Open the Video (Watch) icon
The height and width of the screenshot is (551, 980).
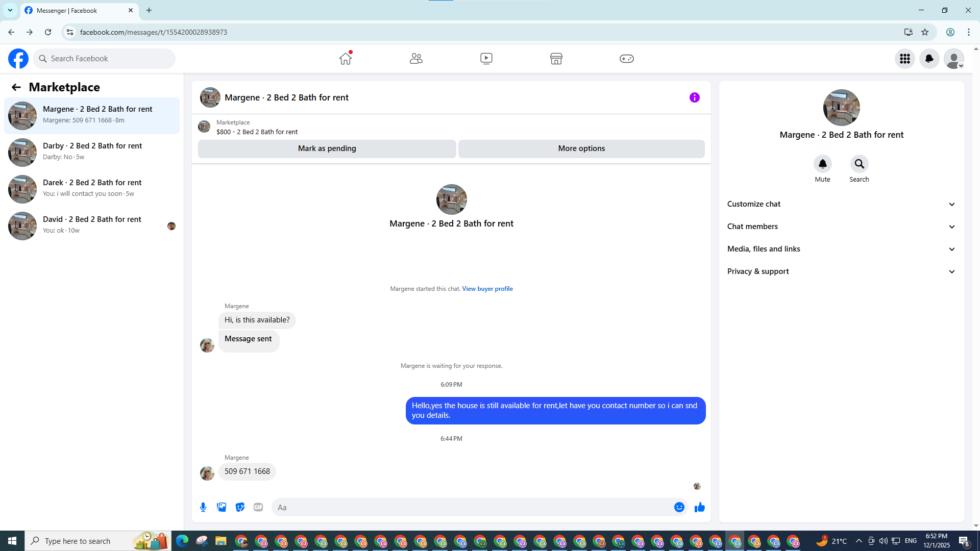(x=486, y=59)
